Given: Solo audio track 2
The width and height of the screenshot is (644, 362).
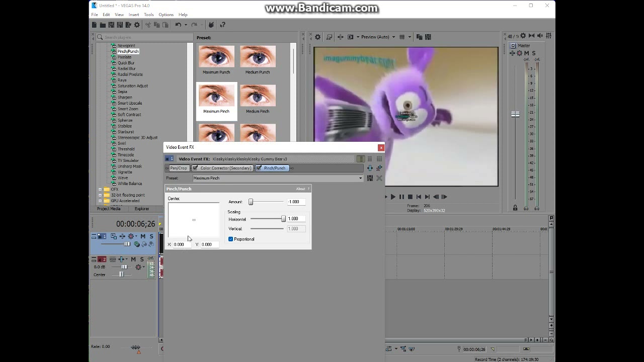Looking at the screenshot, I should point(142,259).
